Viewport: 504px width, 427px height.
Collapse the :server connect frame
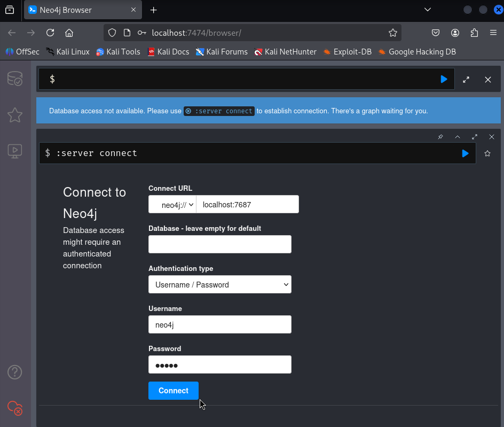coord(458,137)
